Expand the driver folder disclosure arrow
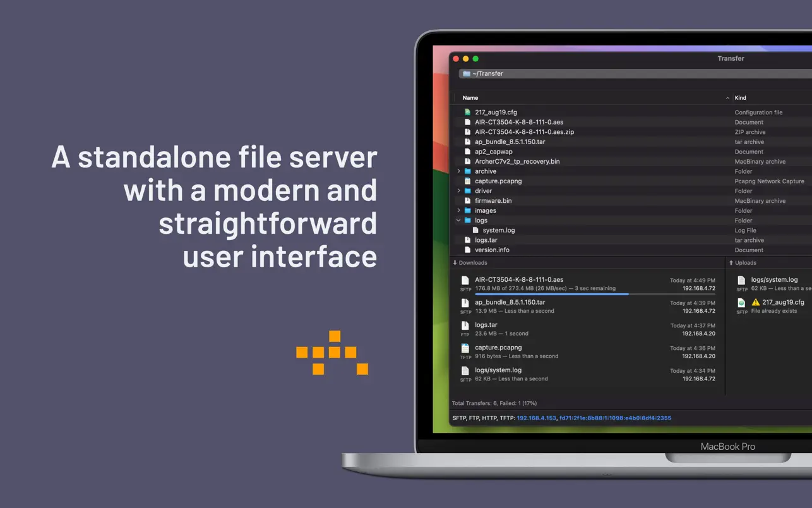Viewport: 812px width, 508px height. pos(458,191)
